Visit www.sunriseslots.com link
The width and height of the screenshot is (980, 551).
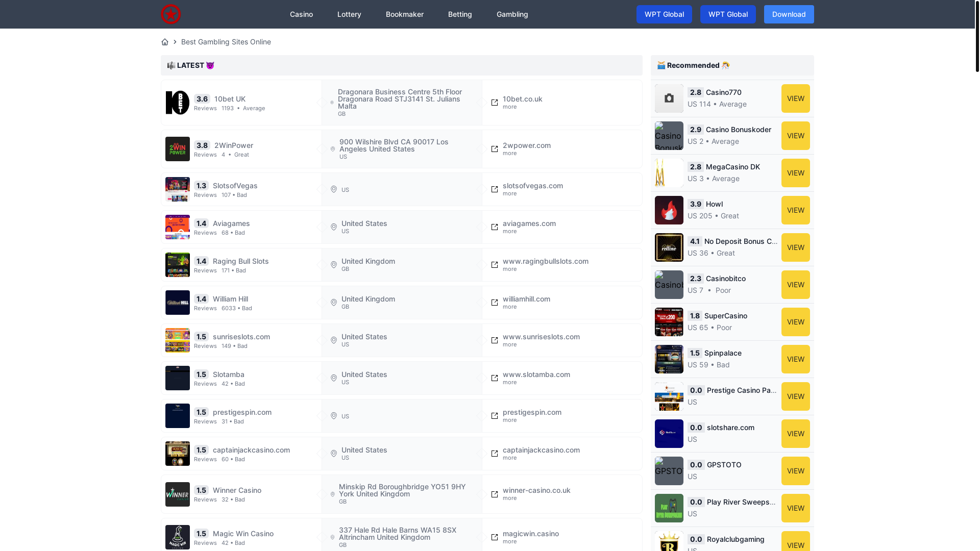point(541,337)
